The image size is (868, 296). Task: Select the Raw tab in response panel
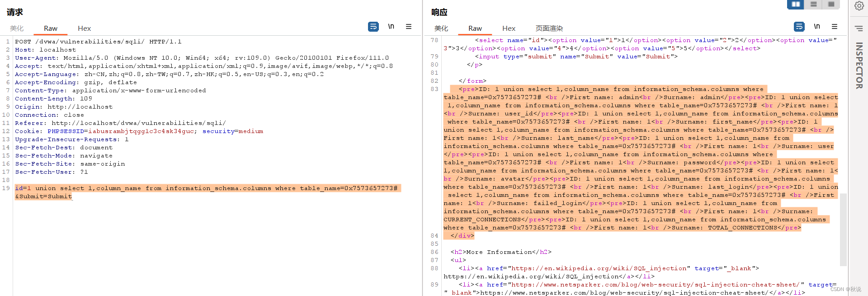tap(475, 29)
